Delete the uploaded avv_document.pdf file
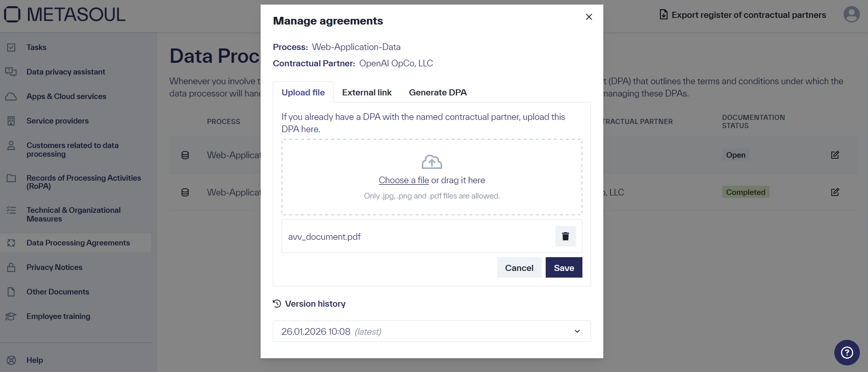 tap(565, 236)
